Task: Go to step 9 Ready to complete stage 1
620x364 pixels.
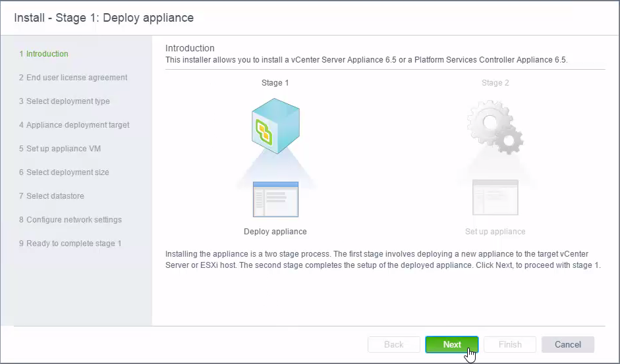Action: coord(70,244)
